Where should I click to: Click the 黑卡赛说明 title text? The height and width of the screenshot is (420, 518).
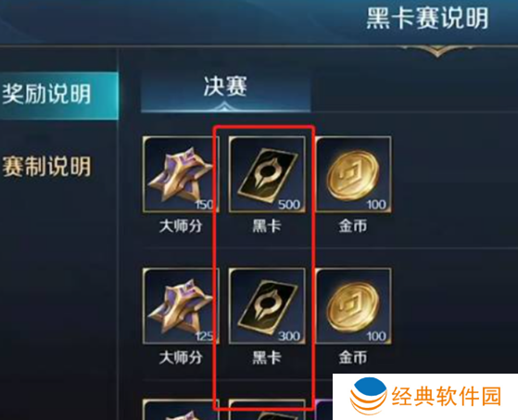(427, 19)
